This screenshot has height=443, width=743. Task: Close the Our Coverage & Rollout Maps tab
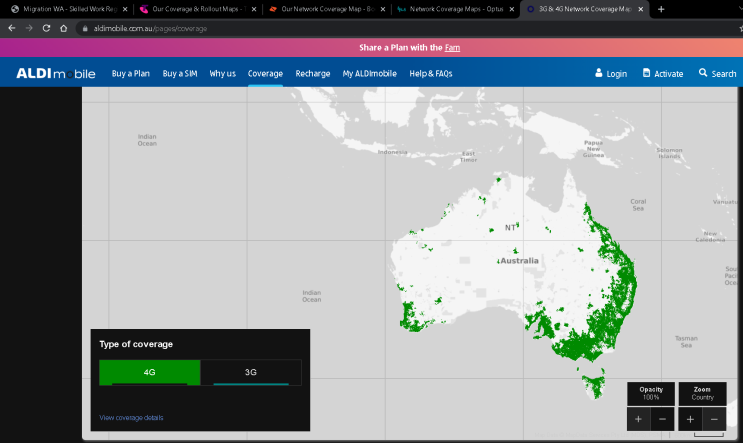pyautogui.click(x=254, y=9)
